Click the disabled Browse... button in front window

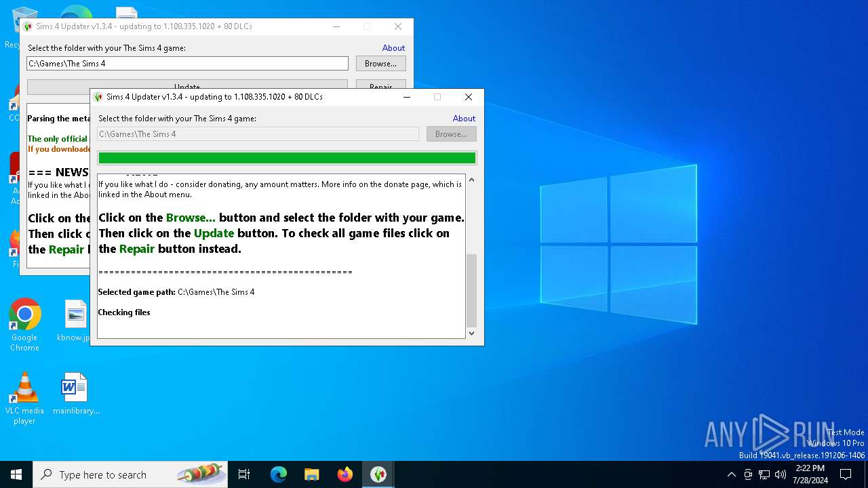451,134
